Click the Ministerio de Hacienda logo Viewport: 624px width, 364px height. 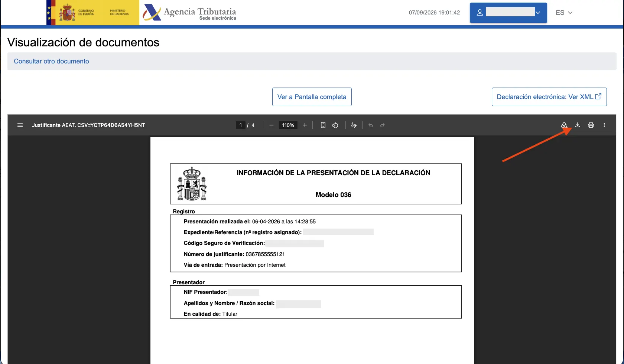click(119, 13)
